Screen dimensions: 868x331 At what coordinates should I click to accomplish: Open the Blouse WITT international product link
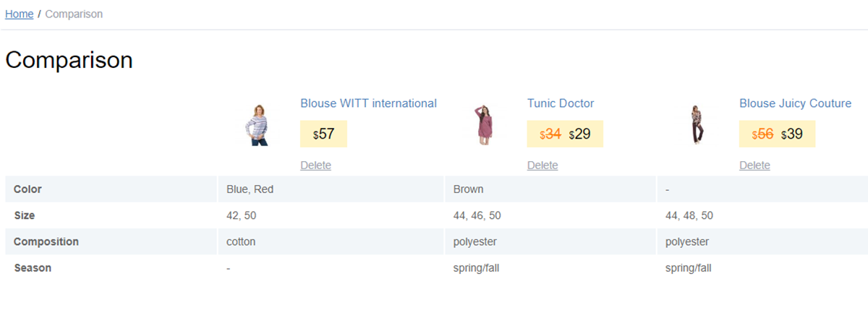368,103
